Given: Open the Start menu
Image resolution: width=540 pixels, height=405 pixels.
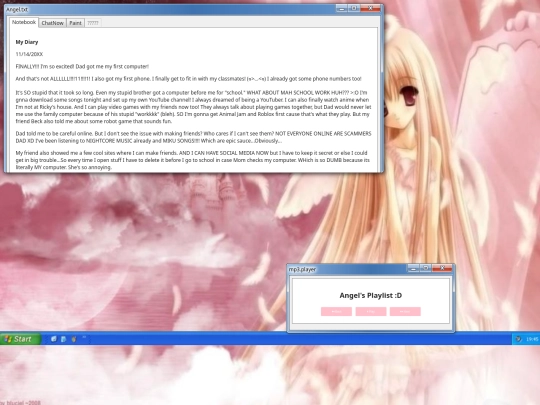Looking at the screenshot, I should (x=20, y=339).
